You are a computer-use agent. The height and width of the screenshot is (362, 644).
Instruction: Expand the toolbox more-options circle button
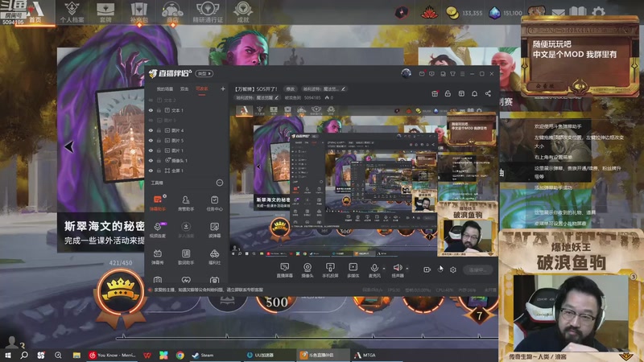click(x=220, y=183)
